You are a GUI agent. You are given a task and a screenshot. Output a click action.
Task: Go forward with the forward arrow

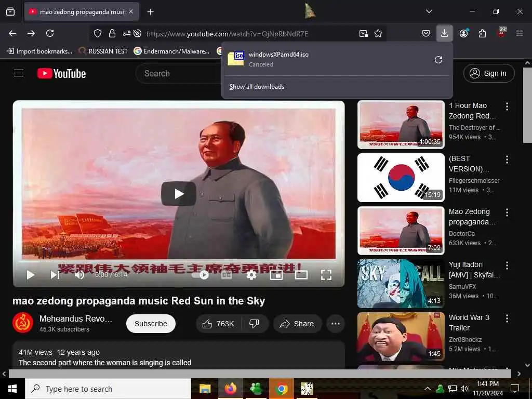pyautogui.click(x=31, y=33)
